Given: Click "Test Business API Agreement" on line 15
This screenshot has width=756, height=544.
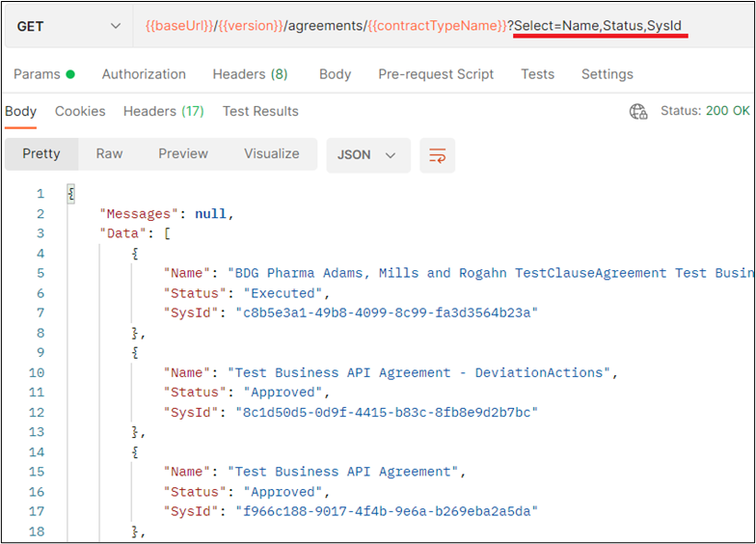Looking at the screenshot, I should [x=342, y=472].
